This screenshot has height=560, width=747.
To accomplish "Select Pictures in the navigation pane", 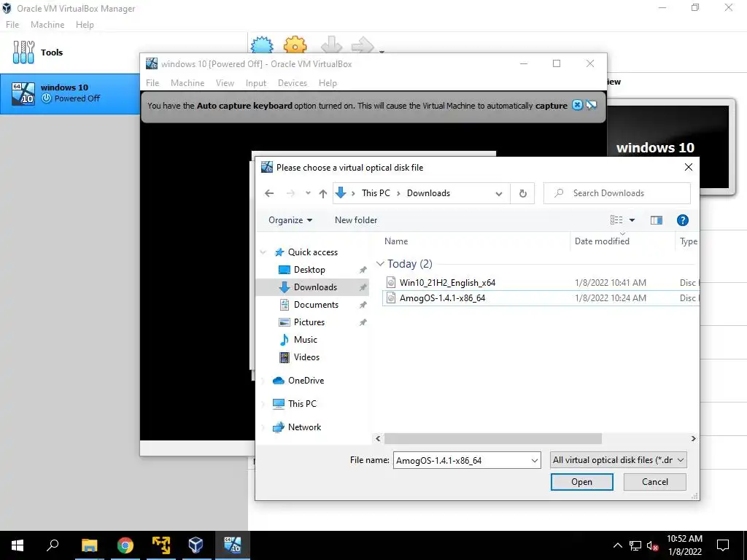I will tap(309, 322).
